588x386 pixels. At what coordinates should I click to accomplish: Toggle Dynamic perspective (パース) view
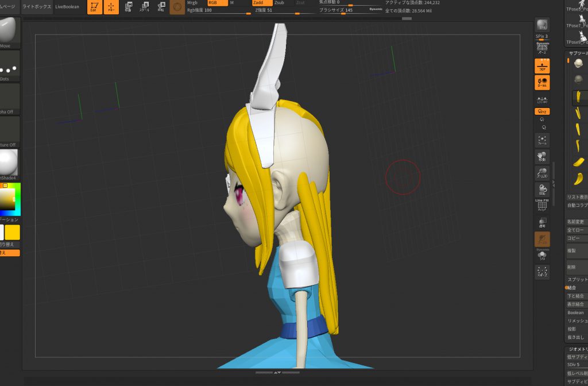542,48
